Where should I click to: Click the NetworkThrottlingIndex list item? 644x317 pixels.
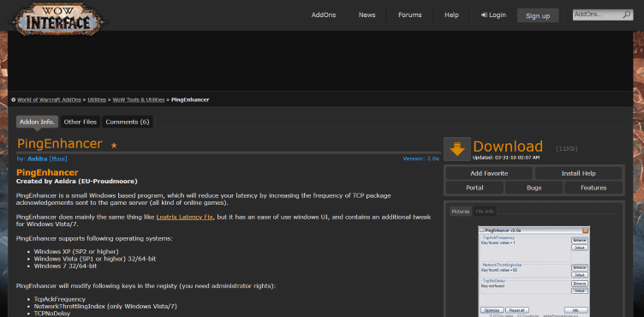point(105,307)
